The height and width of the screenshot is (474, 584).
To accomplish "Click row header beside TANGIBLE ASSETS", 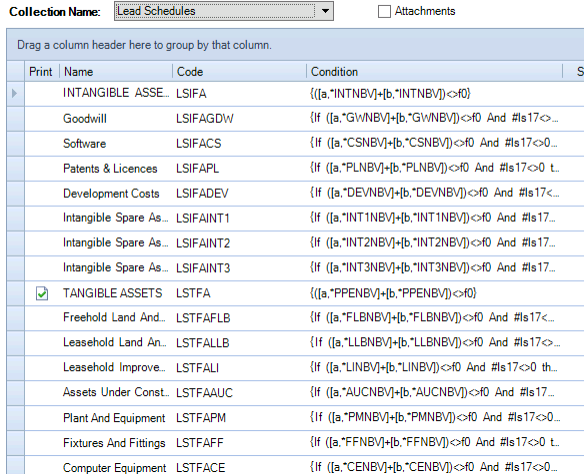I will (15, 293).
